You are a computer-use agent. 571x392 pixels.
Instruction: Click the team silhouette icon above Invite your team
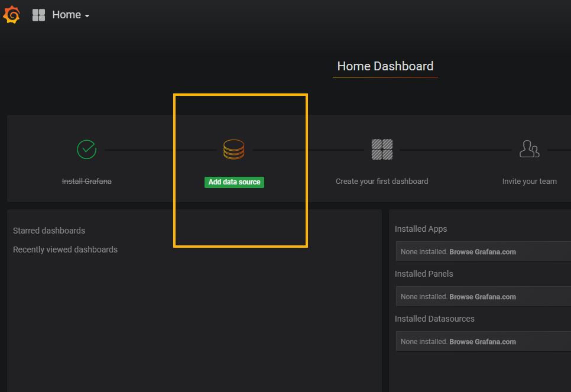(529, 149)
